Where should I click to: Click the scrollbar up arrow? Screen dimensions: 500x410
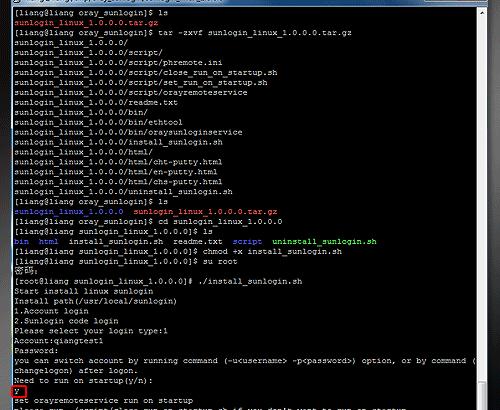click(x=482, y=13)
